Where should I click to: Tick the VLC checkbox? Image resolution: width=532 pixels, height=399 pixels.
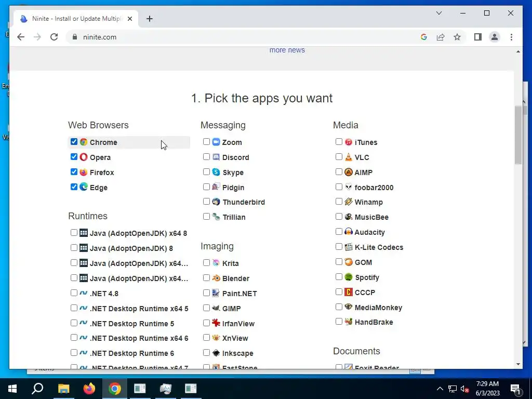tap(339, 156)
